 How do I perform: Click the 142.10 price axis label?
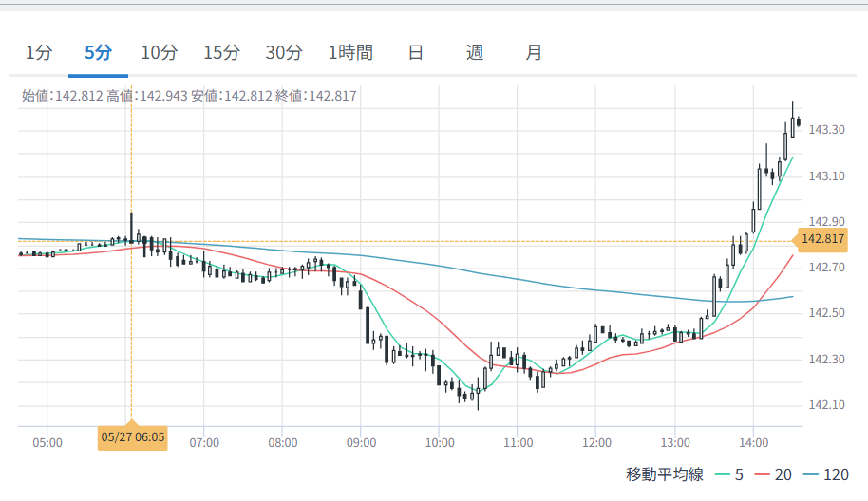click(826, 406)
